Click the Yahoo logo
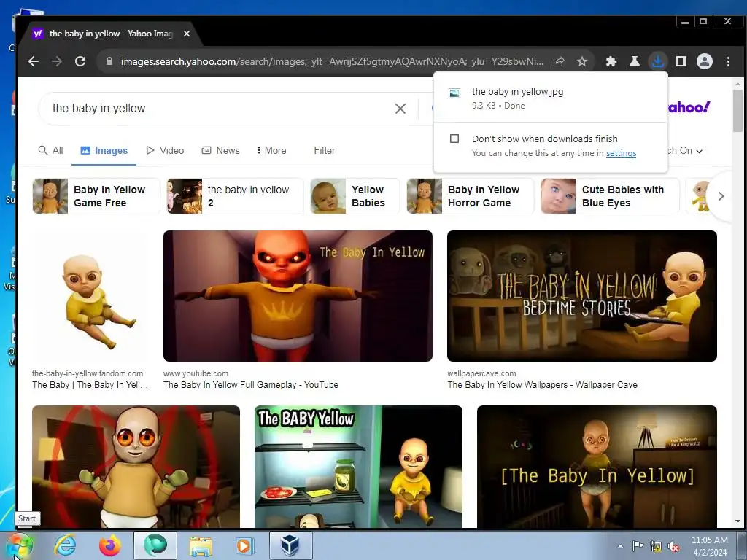 tap(689, 107)
